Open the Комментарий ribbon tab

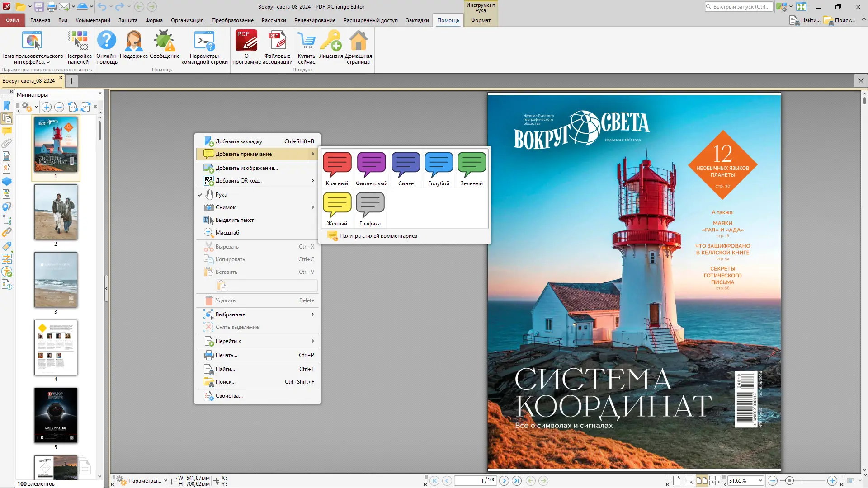(93, 20)
